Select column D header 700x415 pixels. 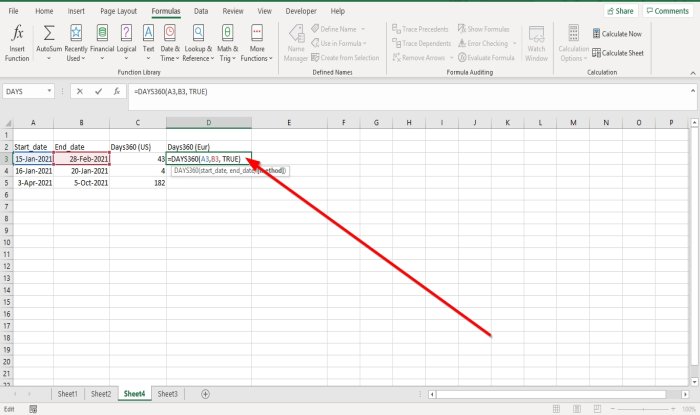(x=208, y=123)
